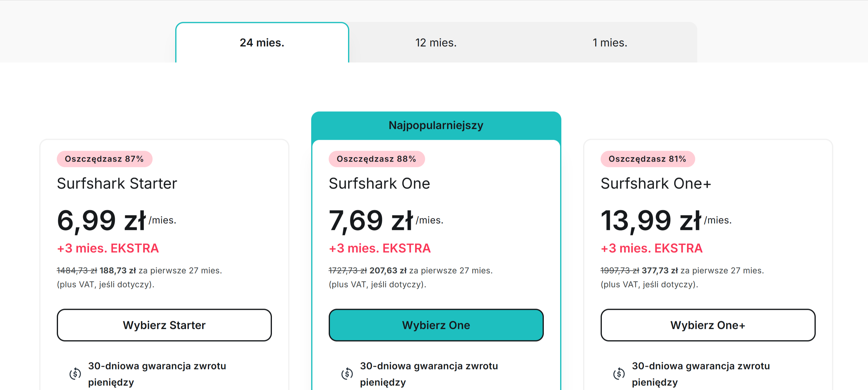Click the Oszczędzasz 81% badge
The height and width of the screenshot is (390, 868).
647,159
